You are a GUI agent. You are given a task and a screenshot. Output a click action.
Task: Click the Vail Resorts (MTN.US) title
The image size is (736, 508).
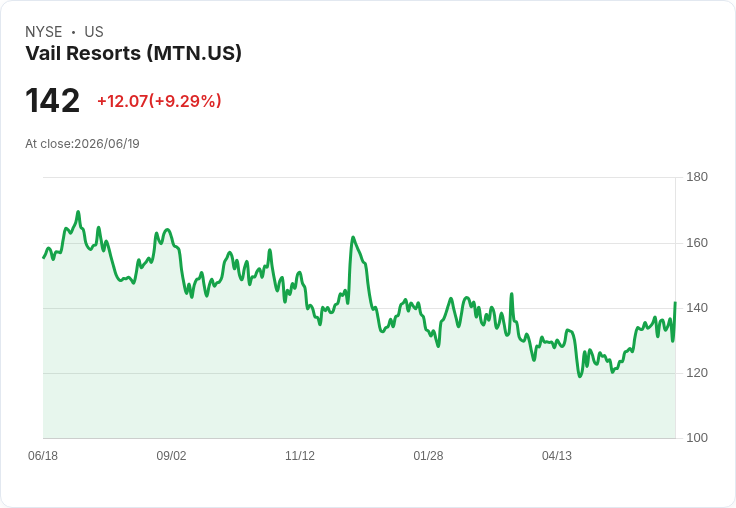[133, 53]
